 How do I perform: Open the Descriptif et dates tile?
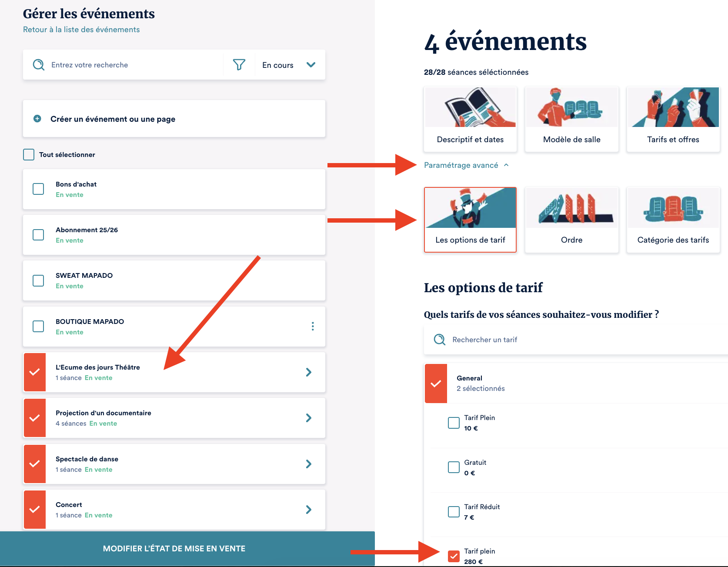470,120
